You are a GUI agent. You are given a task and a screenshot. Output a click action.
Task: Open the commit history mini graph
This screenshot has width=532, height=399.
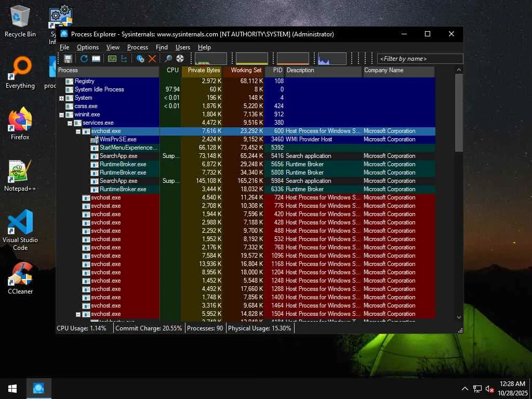tap(252, 58)
